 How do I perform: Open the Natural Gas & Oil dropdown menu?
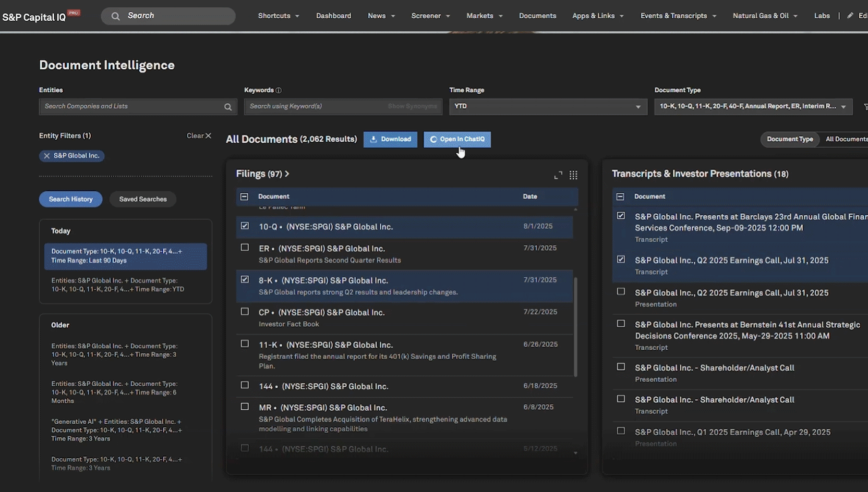(x=765, y=16)
